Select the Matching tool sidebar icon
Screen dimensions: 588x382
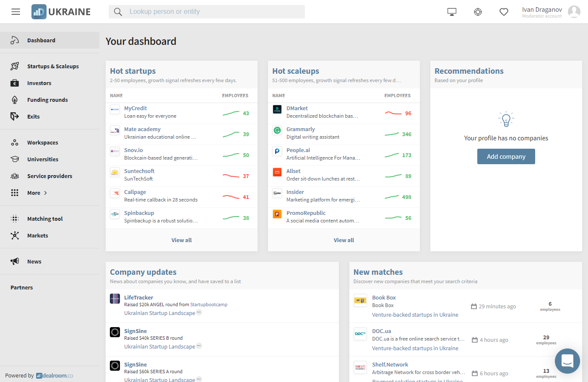coord(15,218)
